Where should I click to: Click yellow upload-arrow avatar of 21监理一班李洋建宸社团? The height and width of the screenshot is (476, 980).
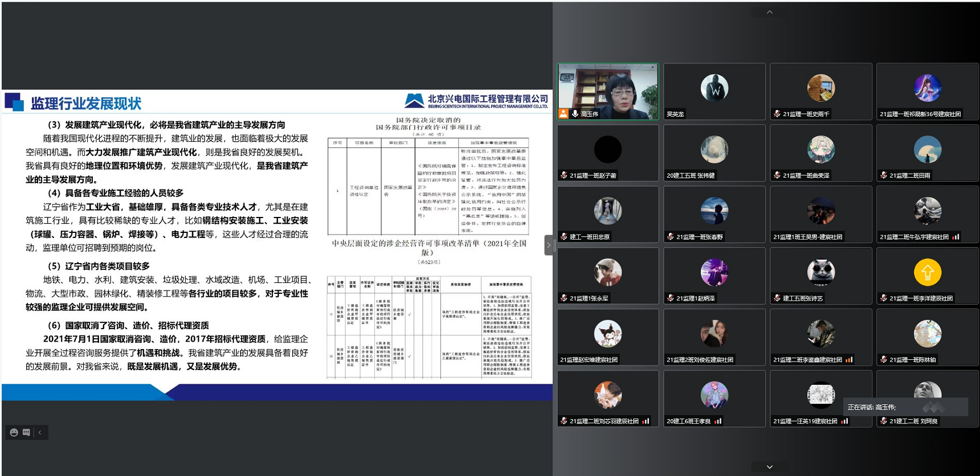927,272
